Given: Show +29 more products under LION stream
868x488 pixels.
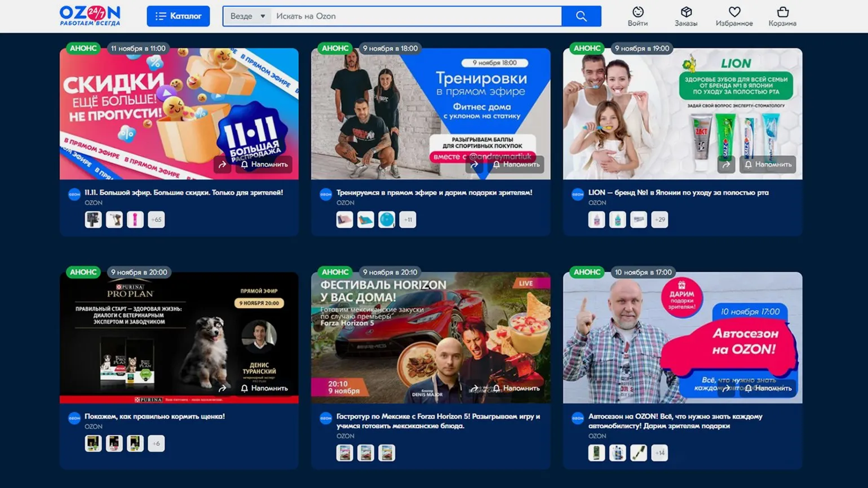Looking at the screenshot, I should 659,220.
